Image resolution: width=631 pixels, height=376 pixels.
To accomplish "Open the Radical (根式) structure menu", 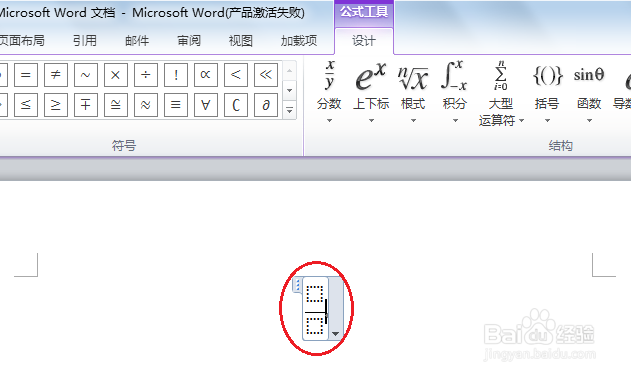I will [413, 92].
